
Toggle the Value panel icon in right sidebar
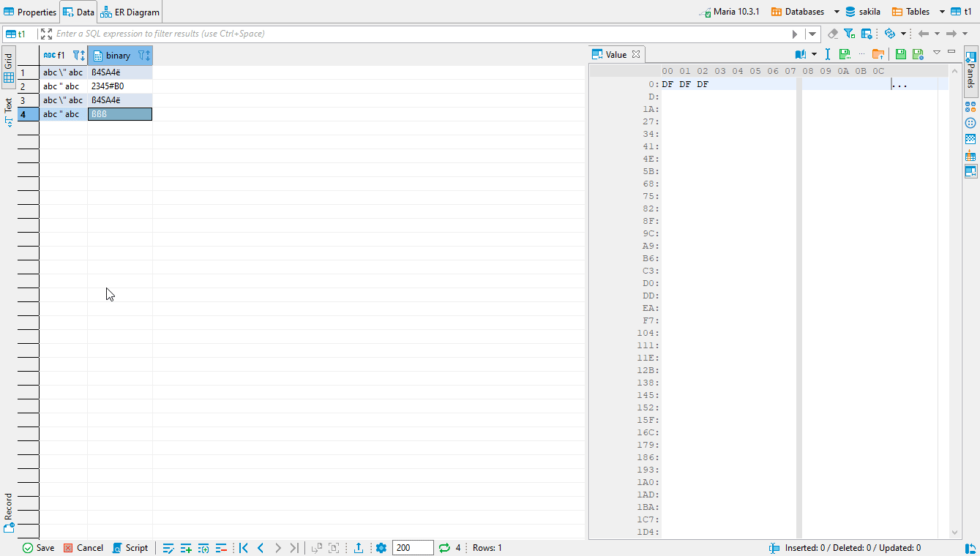[x=971, y=171]
